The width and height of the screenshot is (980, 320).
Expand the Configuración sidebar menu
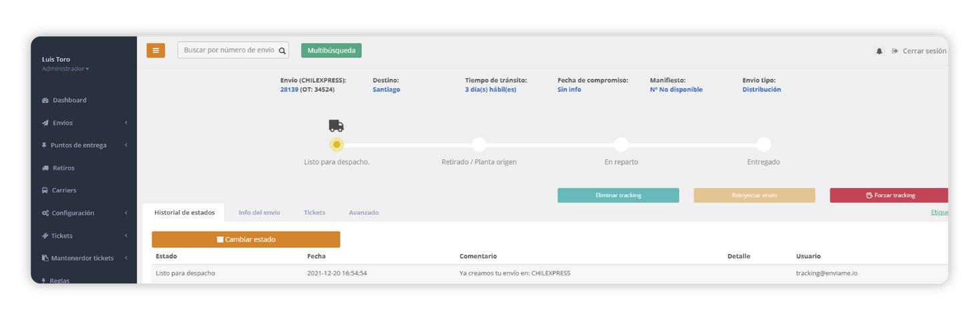(x=73, y=213)
